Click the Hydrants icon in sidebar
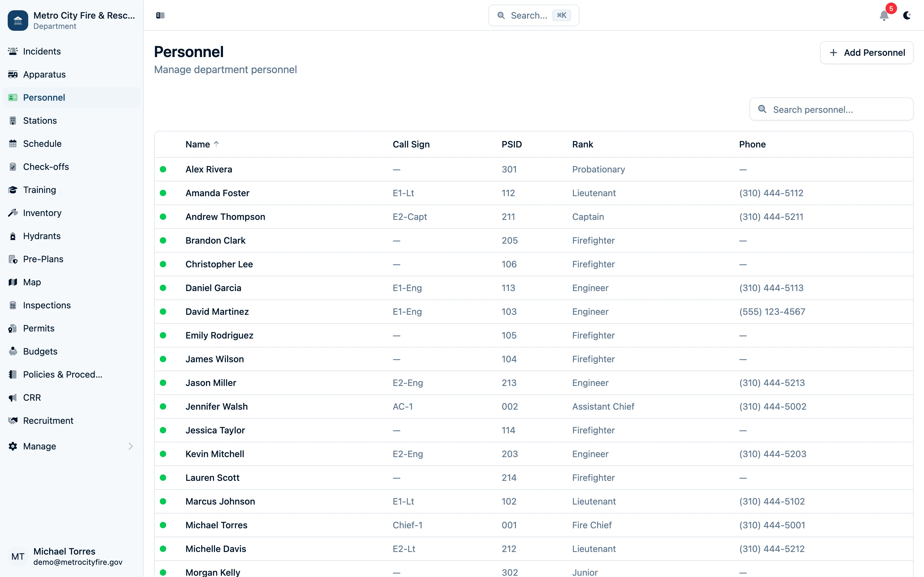The image size is (924, 577). point(13,236)
